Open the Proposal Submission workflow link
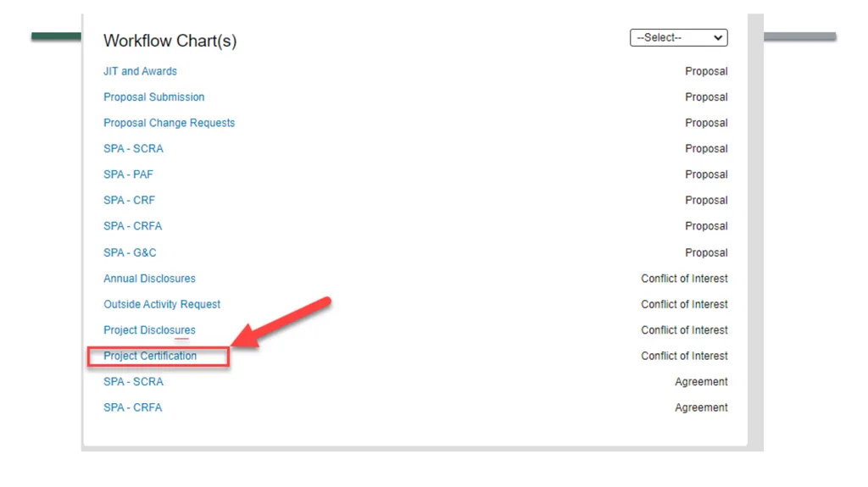Image resolution: width=868 pixels, height=487 pixels. 154,97
